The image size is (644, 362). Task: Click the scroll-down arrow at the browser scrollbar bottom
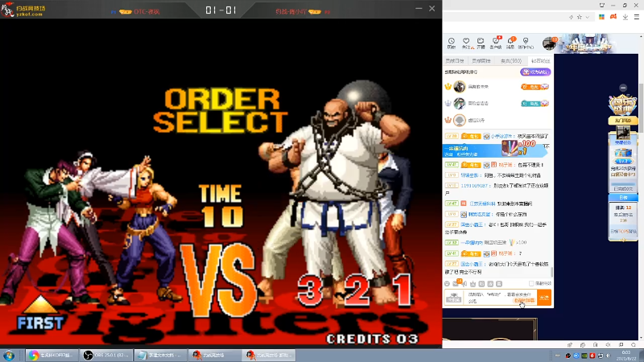(x=641, y=338)
